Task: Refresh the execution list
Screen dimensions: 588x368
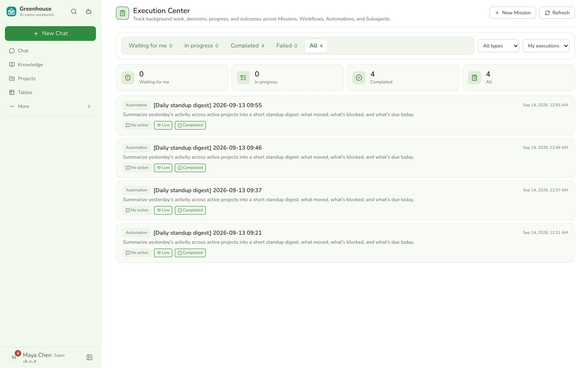Action: [x=557, y=13]
